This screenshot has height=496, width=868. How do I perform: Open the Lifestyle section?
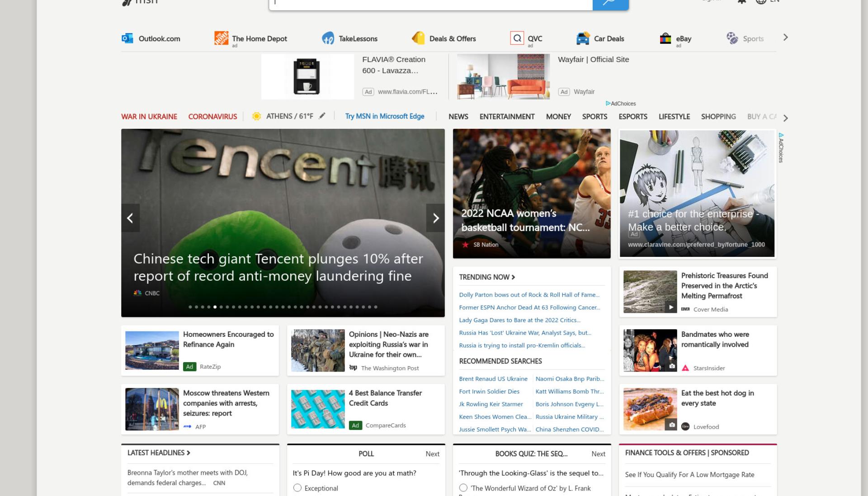point(674,117)
